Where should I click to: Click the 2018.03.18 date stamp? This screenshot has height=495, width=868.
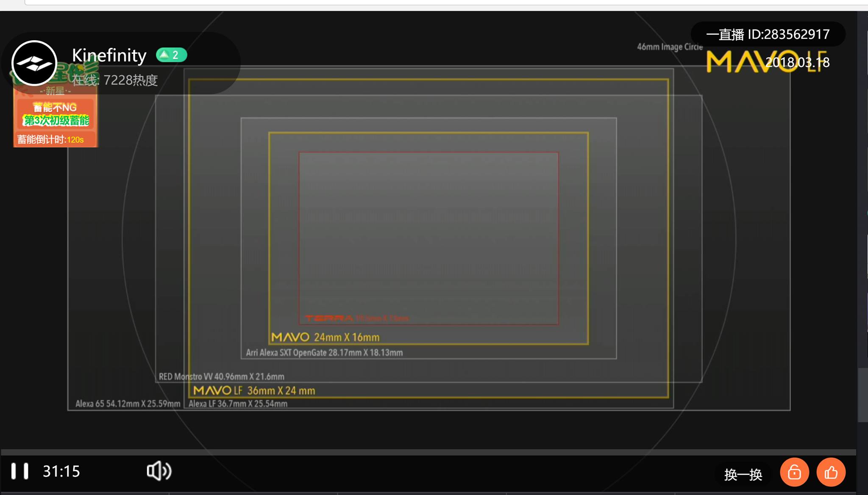coord(798,63)
